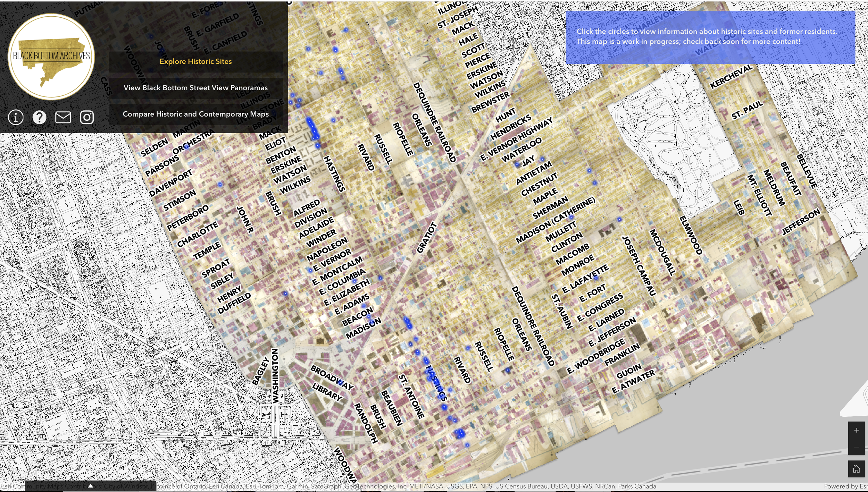Click the E. LAFAYETTE street label

point(585,279)
